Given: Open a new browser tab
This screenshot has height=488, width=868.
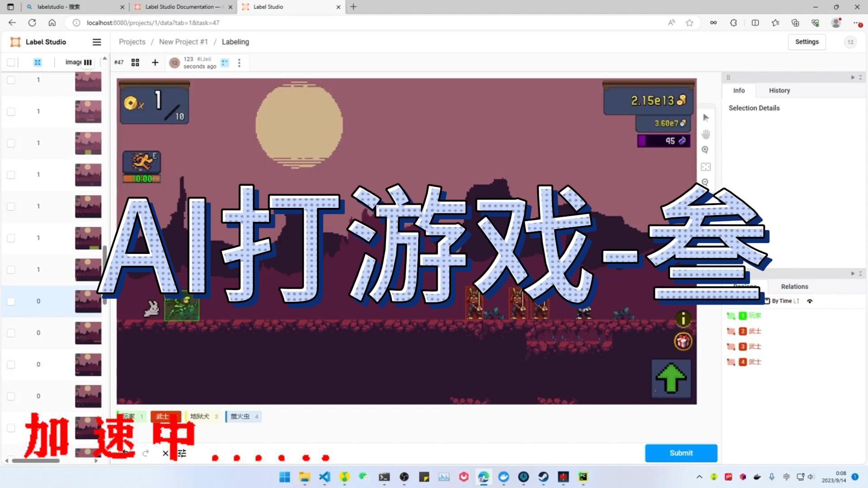Looking at the screenshot, I should coord(354,7).
